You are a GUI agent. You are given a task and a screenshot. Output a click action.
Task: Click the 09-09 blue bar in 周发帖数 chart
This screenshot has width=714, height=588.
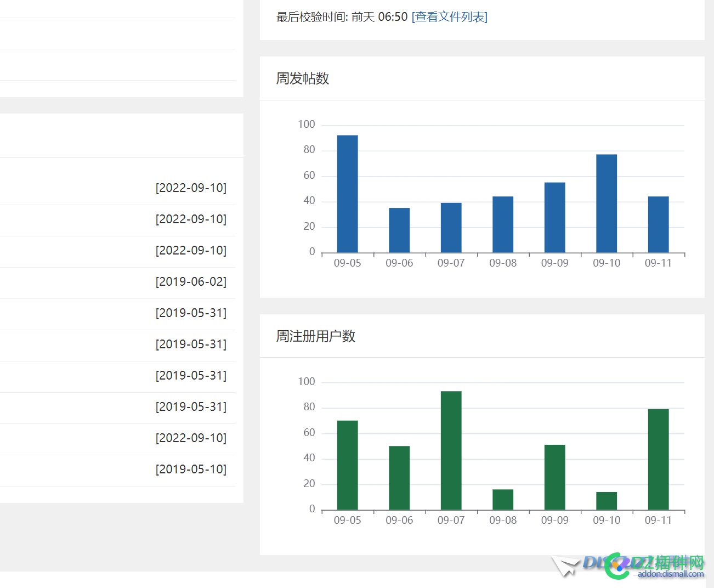pos(555,217)
